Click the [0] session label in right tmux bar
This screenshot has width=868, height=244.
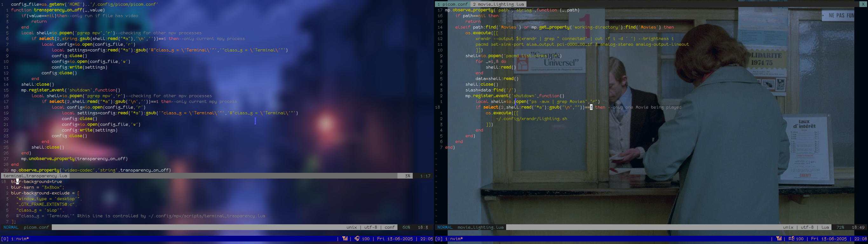pyautogui.click(x=439, y=239)
